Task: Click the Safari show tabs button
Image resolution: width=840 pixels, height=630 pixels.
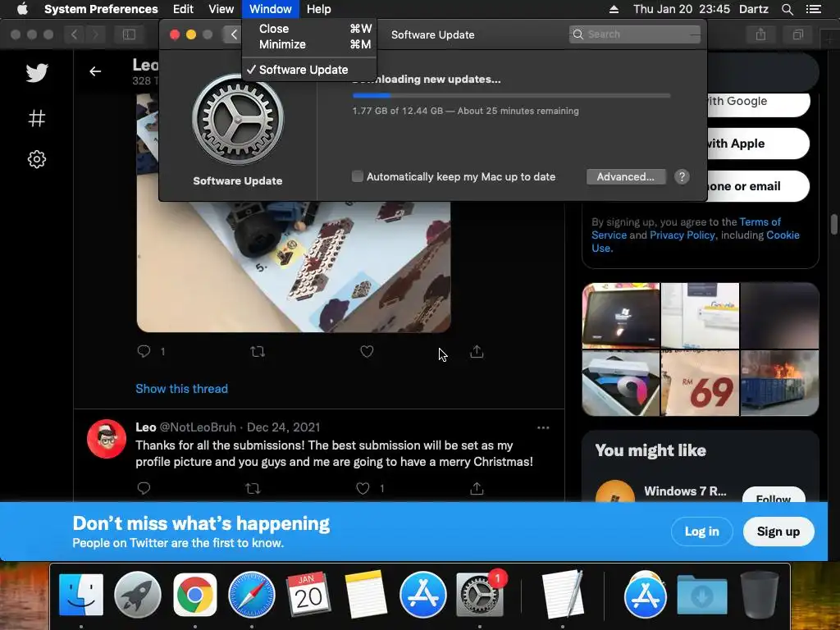Action: point(797,34)
